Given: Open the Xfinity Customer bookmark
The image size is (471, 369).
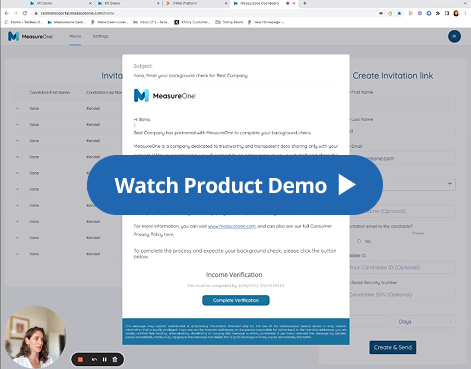Looking at the screenshot, I should pos(193,22).
